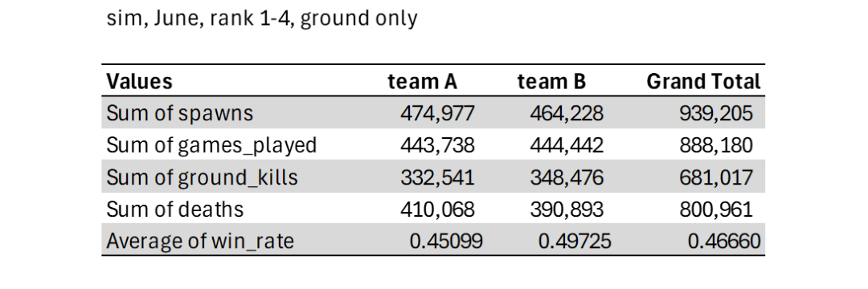Viewport: 868px width, 289px height.
Task: Click the Sum of deaths row label
Action: (x=175, y=210)
